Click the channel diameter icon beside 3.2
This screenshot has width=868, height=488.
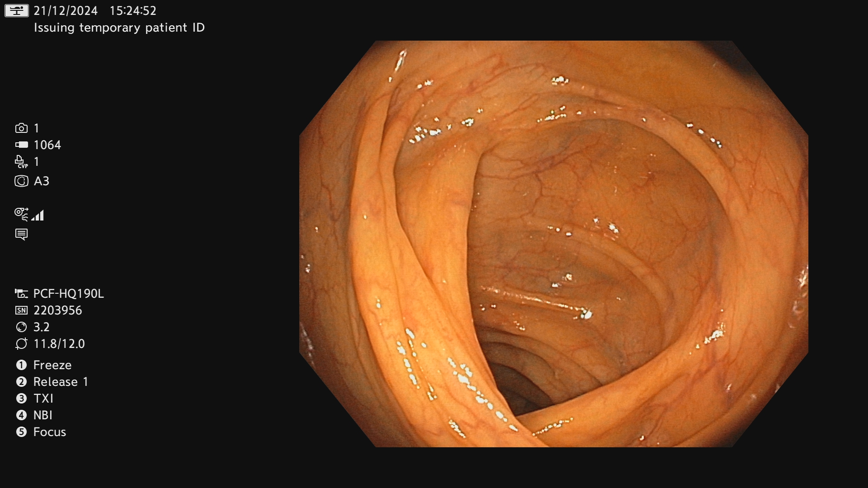(x=21, y=327)
